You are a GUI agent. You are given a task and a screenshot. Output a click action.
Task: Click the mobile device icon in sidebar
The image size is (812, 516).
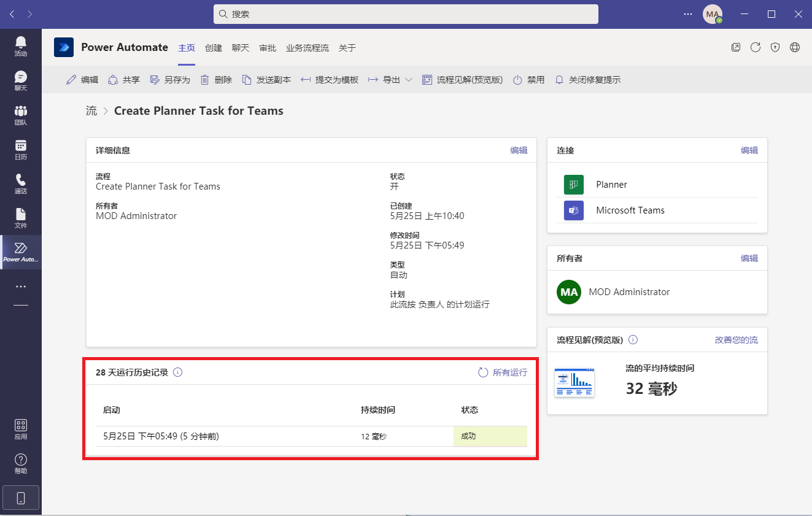coord(21,498)
